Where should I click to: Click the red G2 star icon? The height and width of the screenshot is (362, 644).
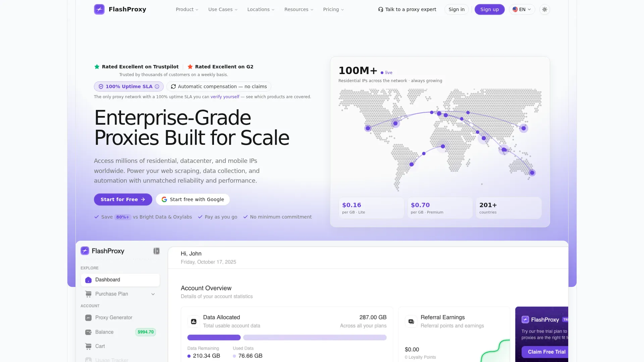coord(190,67)
